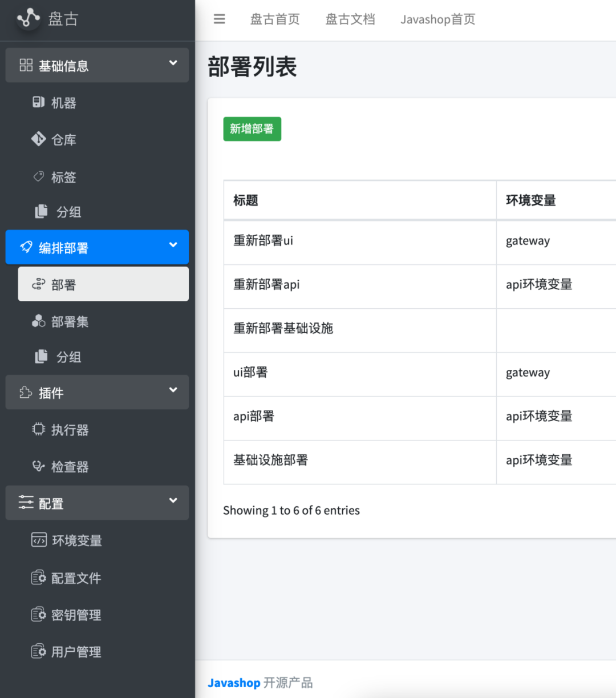Open the 环境变量 sidebar item
This screenshot has width=616, height=698.
pos(103,540)
